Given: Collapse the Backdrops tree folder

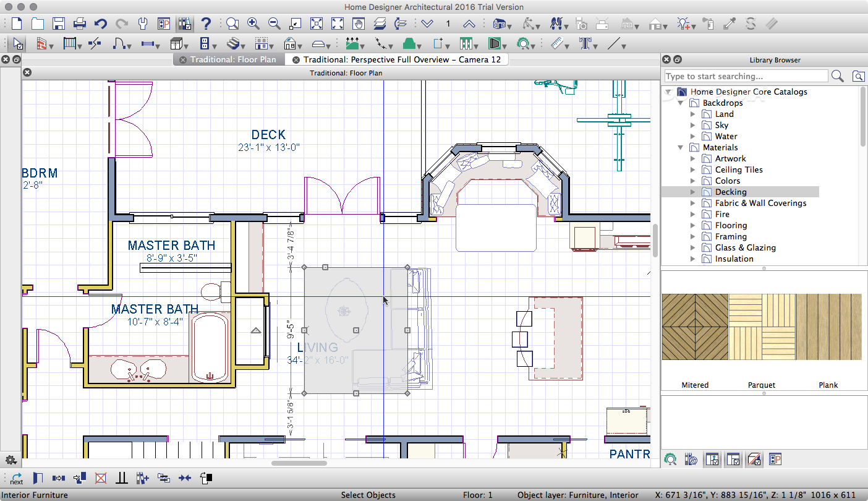Looking at the screenshot, I should (680, 103).
